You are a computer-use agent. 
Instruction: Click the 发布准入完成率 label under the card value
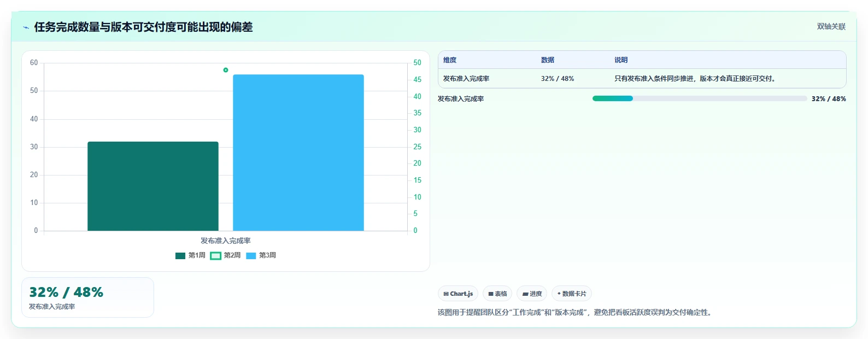pos(52,307)
